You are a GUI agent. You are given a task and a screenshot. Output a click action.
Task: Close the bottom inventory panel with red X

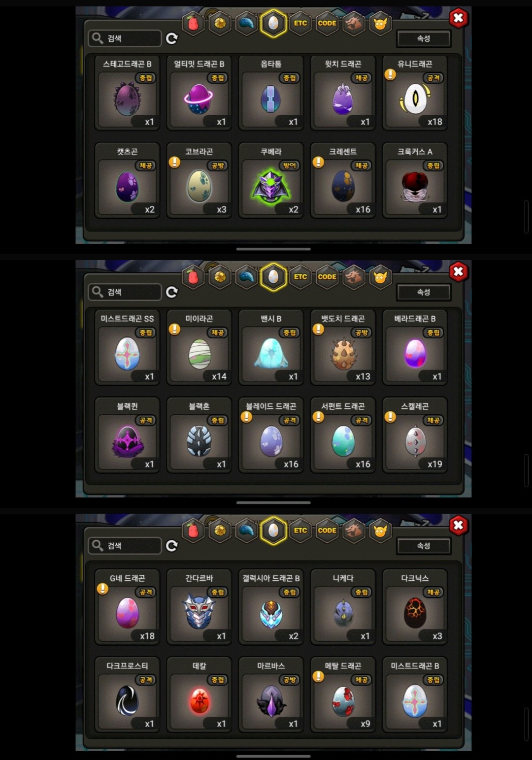click(458, 526)
